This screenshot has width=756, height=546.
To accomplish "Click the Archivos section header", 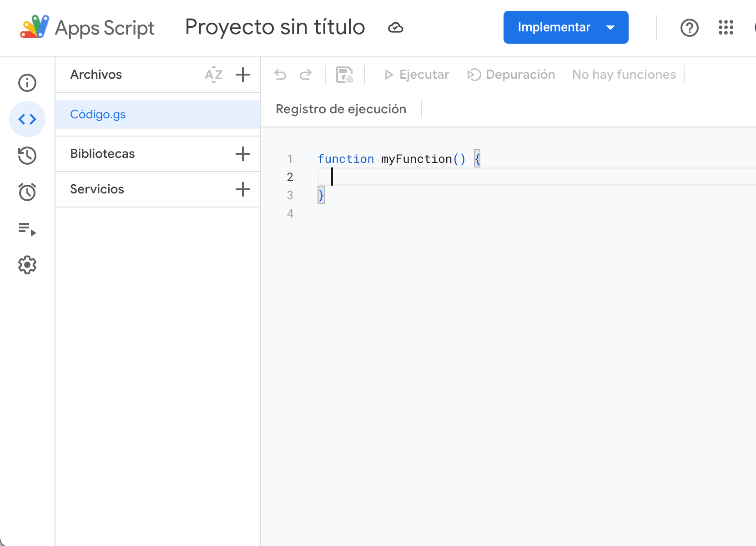I will (x=96, y=75).
